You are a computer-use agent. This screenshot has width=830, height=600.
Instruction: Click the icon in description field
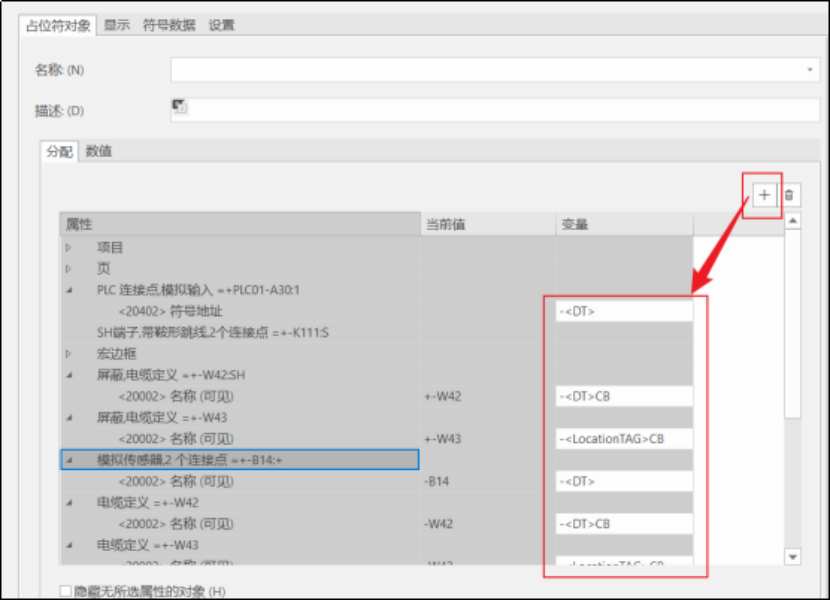coord(179,106)
